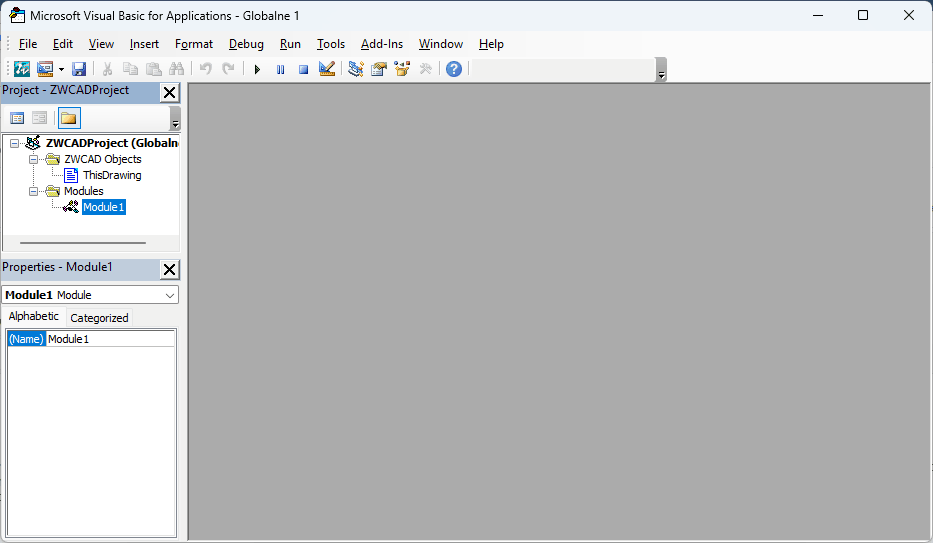Click the View Object icon in Project pane

click(x=40, y=118)
